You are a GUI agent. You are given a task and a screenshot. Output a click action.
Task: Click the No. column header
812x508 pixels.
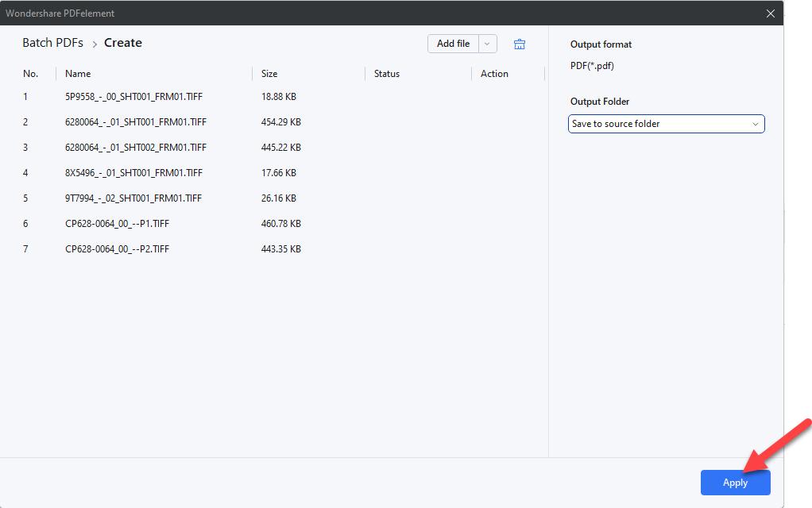[31, 74]
